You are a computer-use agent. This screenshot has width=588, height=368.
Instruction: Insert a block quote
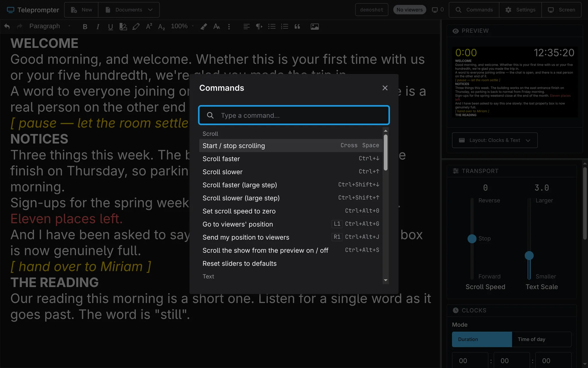[297, 26]
